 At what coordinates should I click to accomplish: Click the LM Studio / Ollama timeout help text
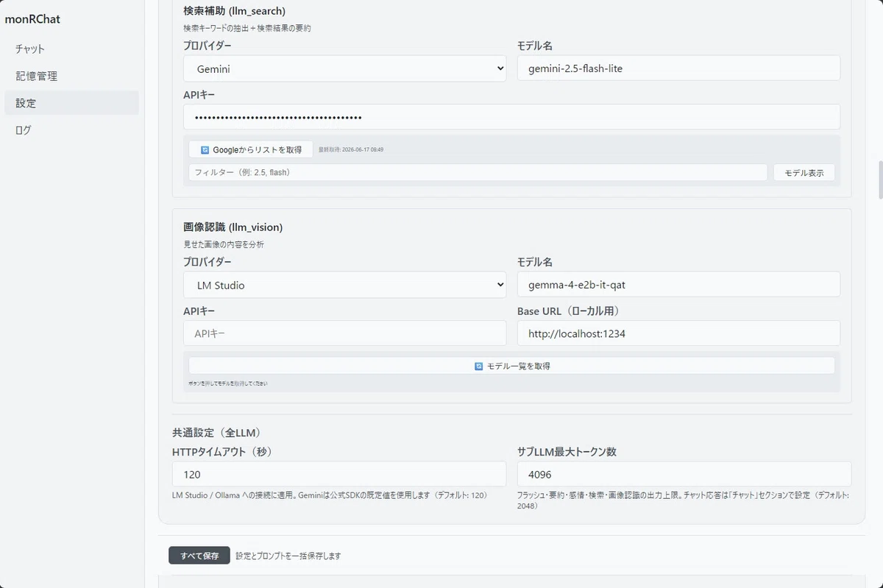[x=330, y=495]
